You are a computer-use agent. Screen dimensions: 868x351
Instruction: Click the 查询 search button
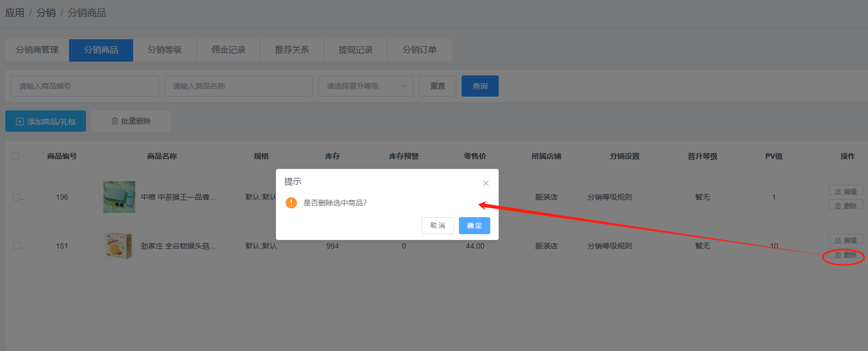[x=480, y=86]
